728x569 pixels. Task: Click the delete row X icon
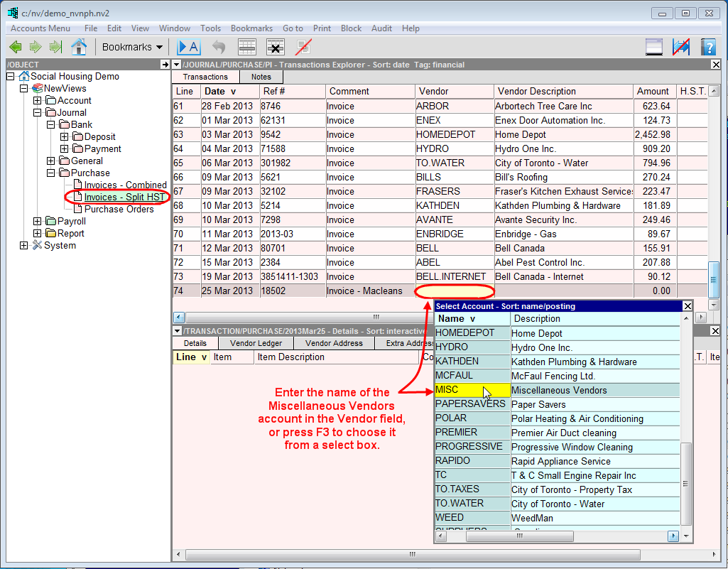(275, 47)
